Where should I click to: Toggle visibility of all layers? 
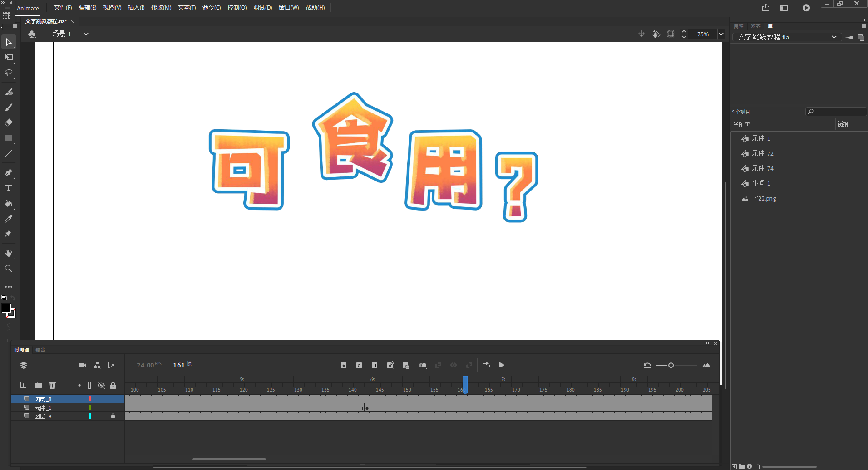point(101,385)
